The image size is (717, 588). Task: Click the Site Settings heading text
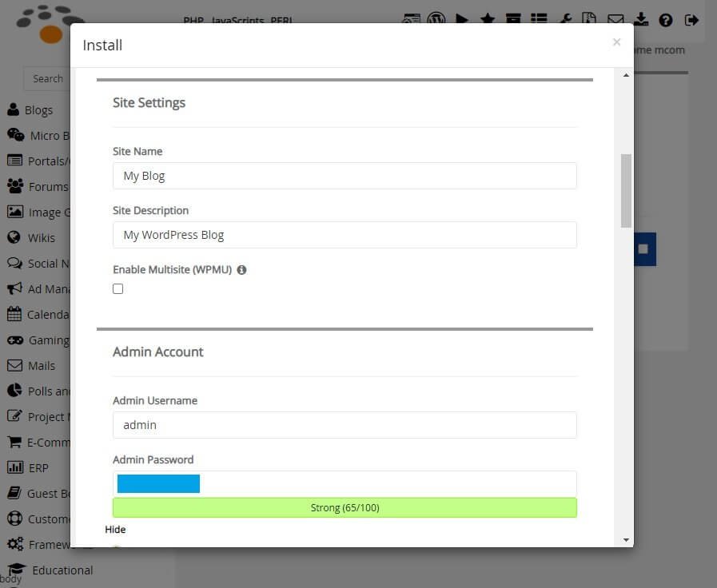coord(149,103)
